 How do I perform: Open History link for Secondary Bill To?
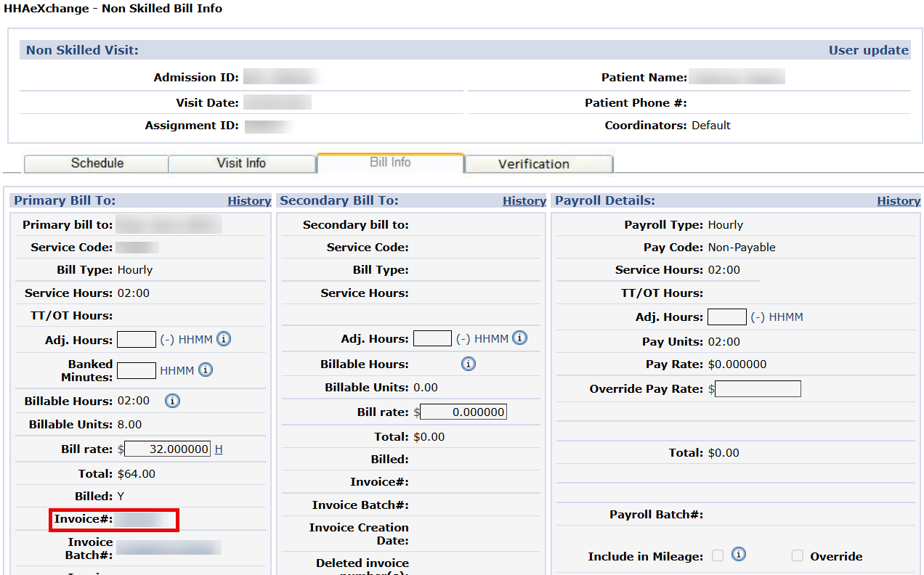point(524,201)
